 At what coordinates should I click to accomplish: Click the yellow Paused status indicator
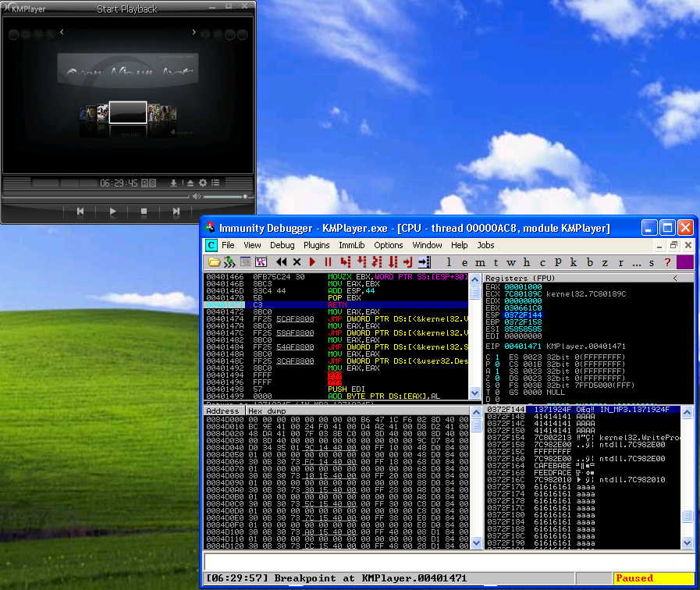(654, 578)
